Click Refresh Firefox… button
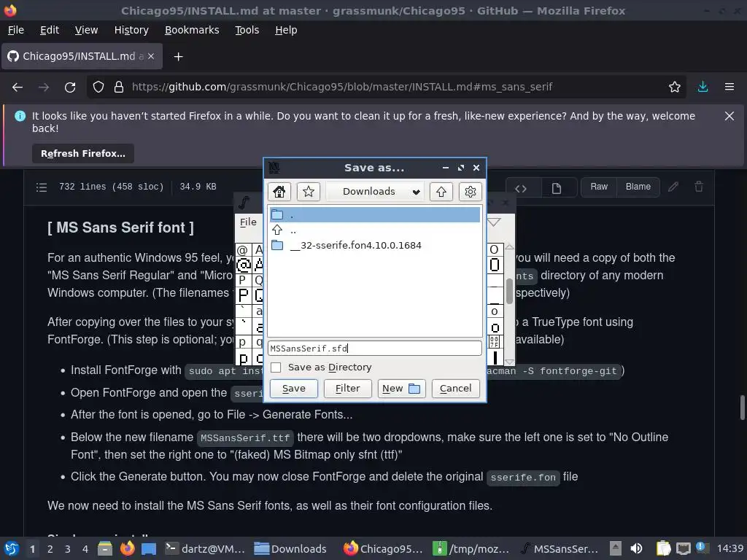 pyautogui.click(x=83, y=154)
